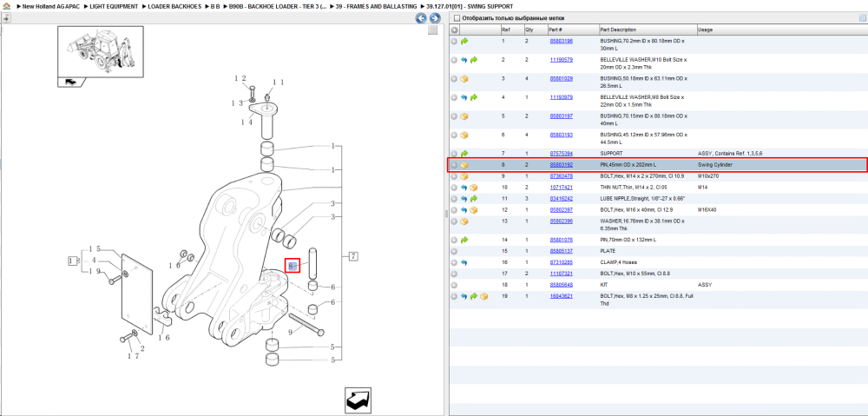Image resolution: width=868 pixels, height=416 pixels.
Task: Click the small square icon above diagram
Action: coord(433,31)
